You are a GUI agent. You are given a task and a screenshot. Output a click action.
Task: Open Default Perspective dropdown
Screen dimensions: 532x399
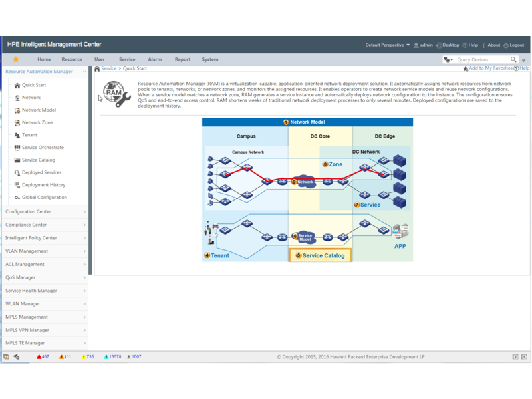click(x=388, y=45)
